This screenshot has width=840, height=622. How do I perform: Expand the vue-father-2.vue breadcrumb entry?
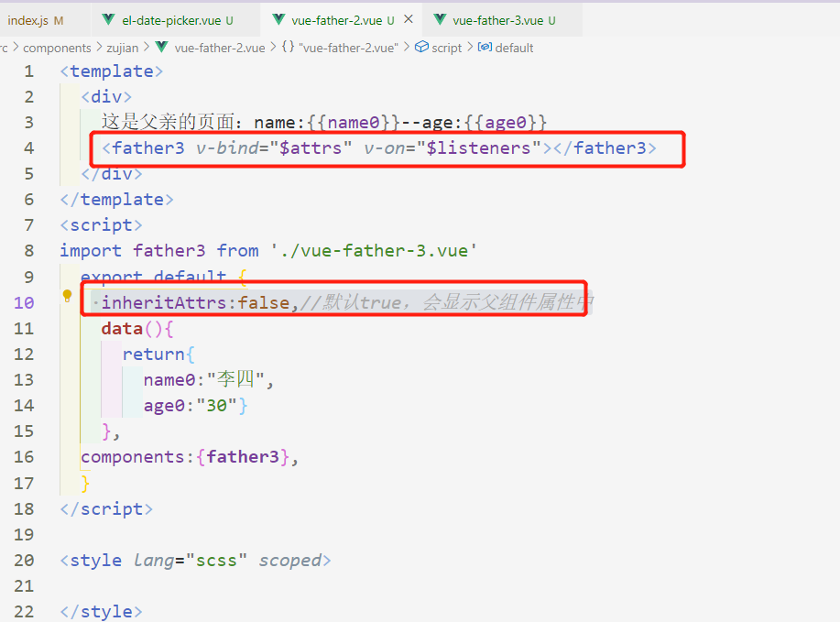[x=220, y=48]
